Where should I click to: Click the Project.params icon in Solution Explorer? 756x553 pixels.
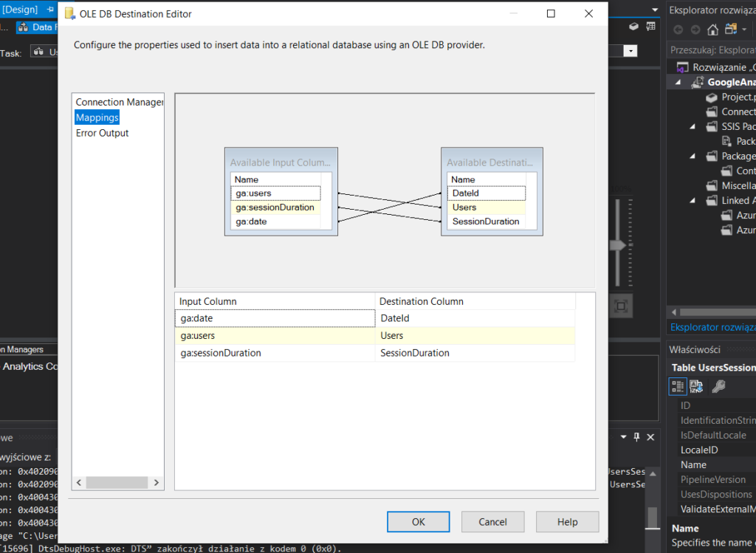(712, 97)
